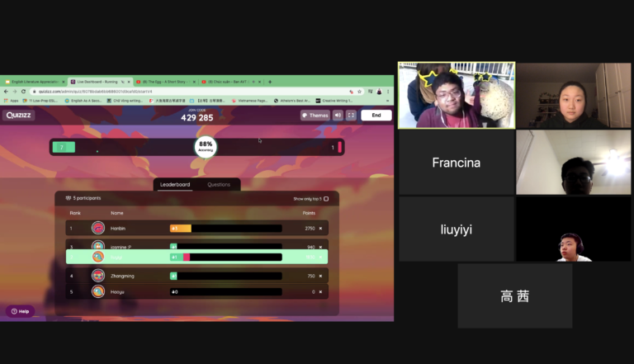This screenshot has width=634, height=364.
Task: Switch to the Questions tab
Action: point(219,184)
